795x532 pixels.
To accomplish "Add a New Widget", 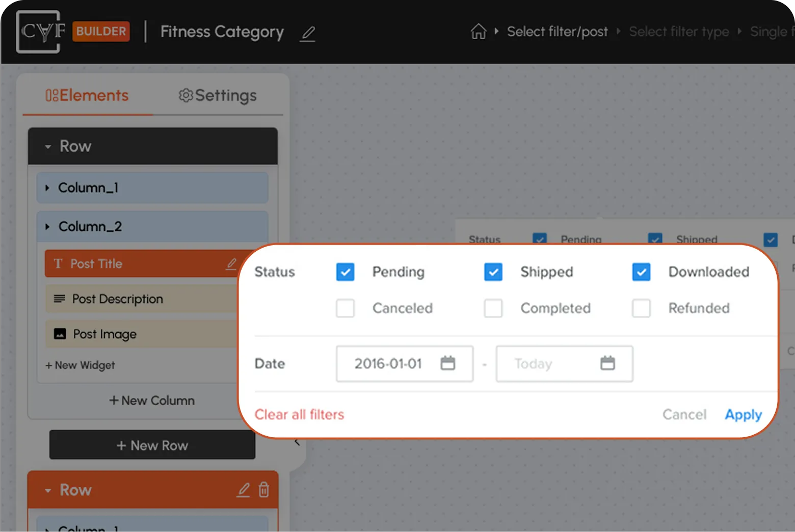I will click(80, 365).
